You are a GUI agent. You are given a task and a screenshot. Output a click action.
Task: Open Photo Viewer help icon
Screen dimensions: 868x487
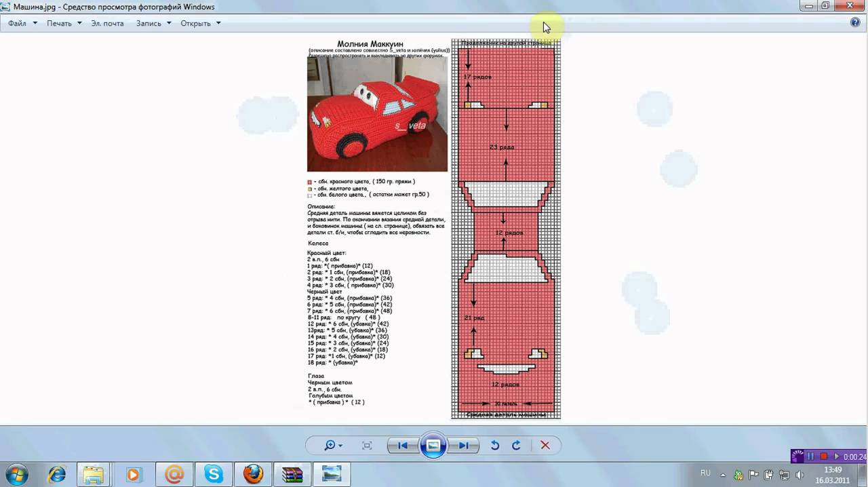click(x=855, y=22)
